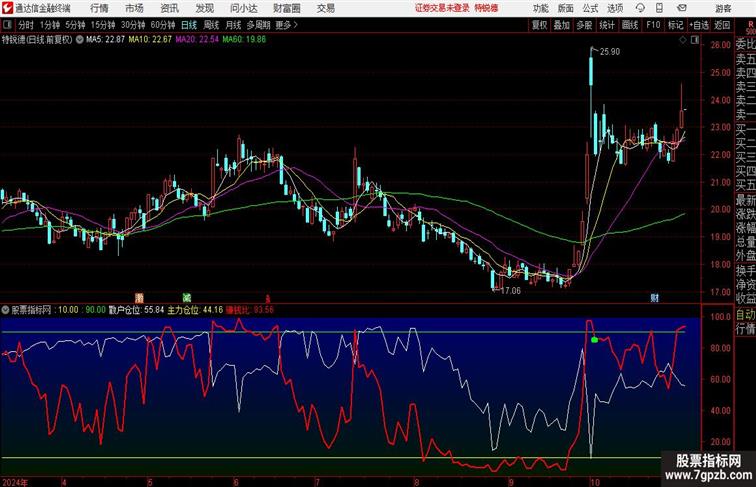Open dropdown arrow next to 特锐德 title
Viewport: 756px width, 487px height.
(x=80, y=40)
